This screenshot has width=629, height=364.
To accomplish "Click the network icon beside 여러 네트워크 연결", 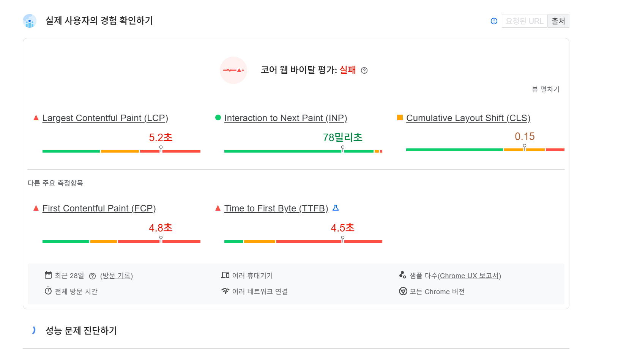I will pyautogui.click(x=225, y=291).
